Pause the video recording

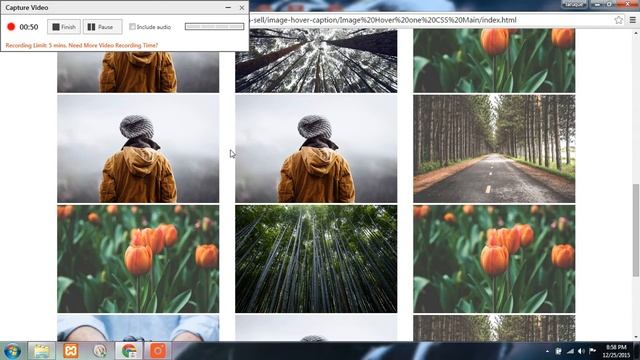pos(102,27)
